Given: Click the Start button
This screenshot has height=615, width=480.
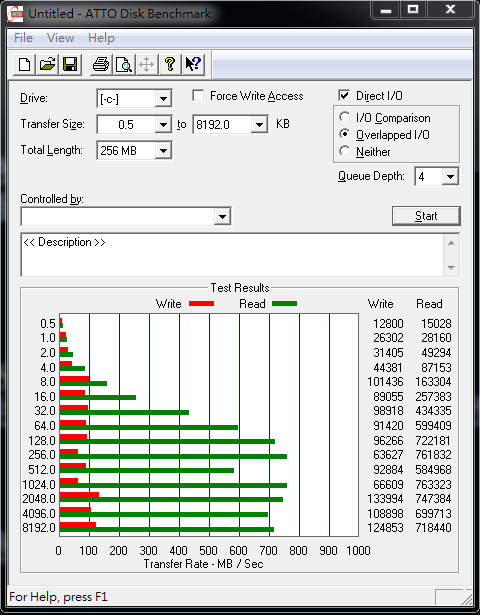Looking at the screenshot, I should click(426, 216).
